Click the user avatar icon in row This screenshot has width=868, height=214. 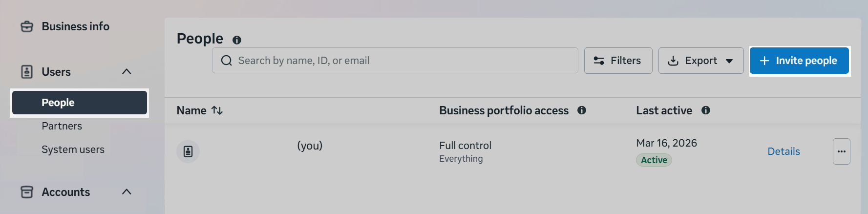pos(188,151)
